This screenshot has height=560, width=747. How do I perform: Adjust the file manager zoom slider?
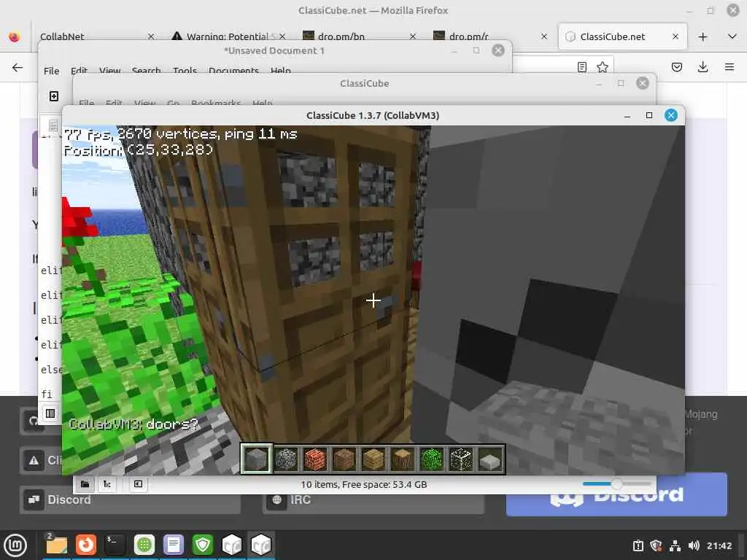tap(616, 484)
